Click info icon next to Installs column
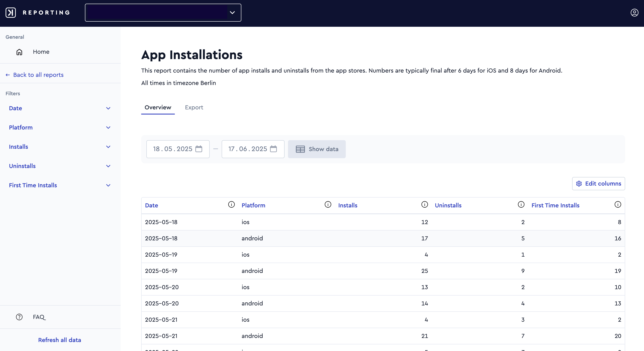Viewport: 644px width, 351px height. click(424, 204)
